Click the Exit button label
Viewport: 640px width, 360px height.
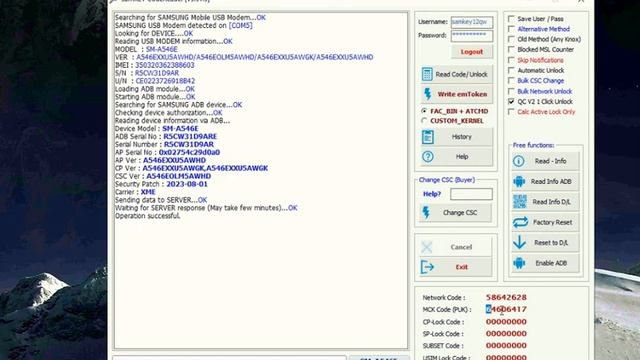coord(462,267)
